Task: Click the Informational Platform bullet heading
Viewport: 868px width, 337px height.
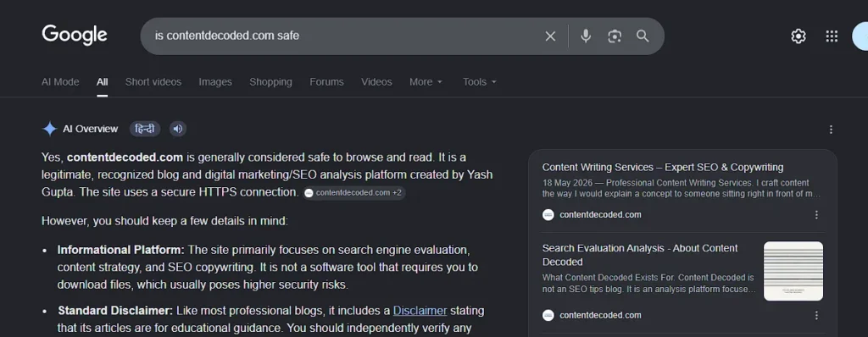Action: coord(120,250)
